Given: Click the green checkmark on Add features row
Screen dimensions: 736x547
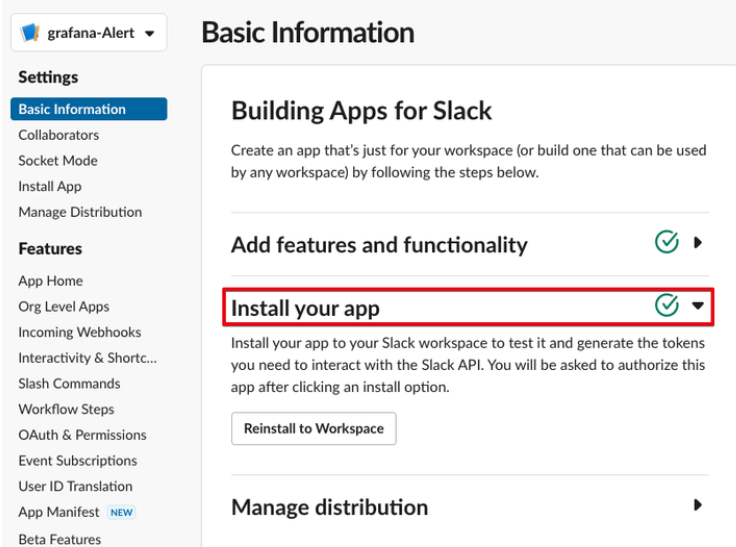Looking at the screenshot, I should point(667,242).
